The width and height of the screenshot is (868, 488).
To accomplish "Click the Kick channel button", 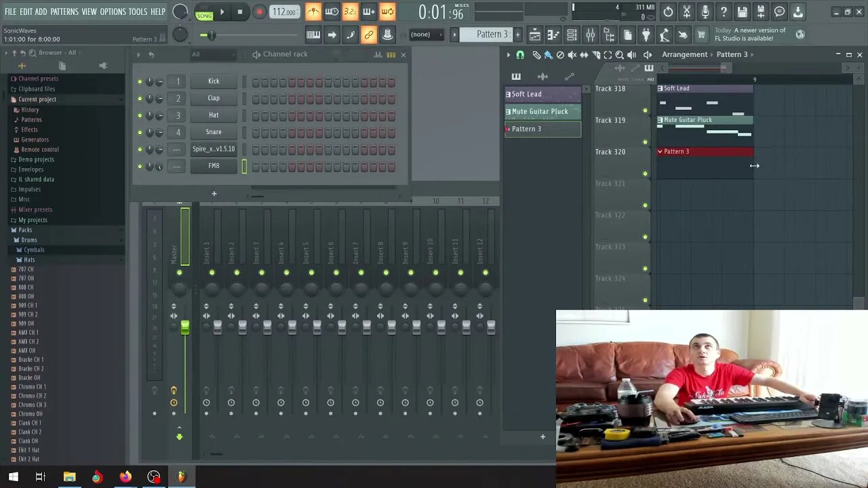I will click(214, 81).
